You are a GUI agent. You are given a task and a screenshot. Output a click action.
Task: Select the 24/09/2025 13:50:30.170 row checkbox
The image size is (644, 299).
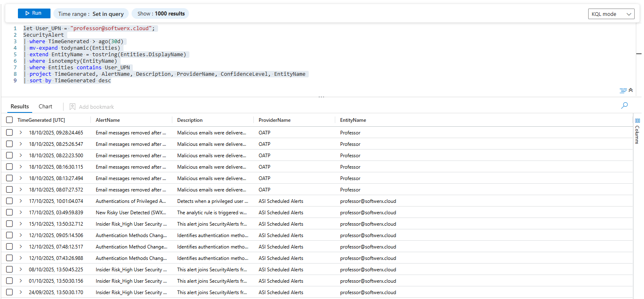[9, 292]
